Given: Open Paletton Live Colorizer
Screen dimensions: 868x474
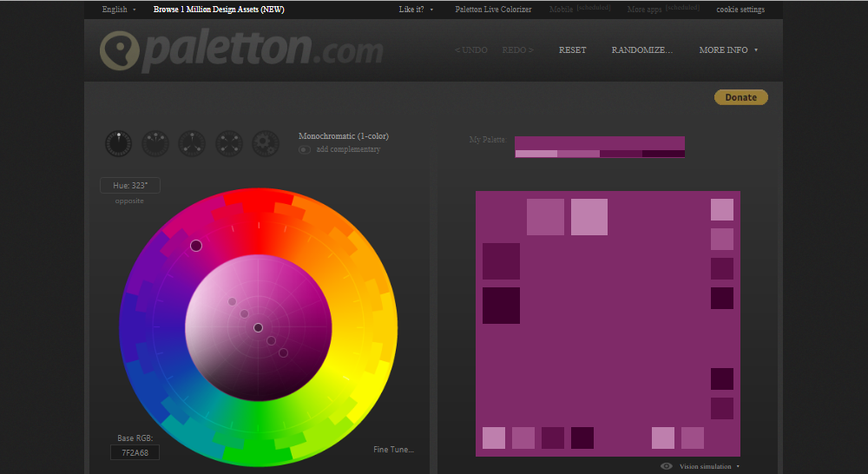Looking at the screenshot, I should coord(493,10).
